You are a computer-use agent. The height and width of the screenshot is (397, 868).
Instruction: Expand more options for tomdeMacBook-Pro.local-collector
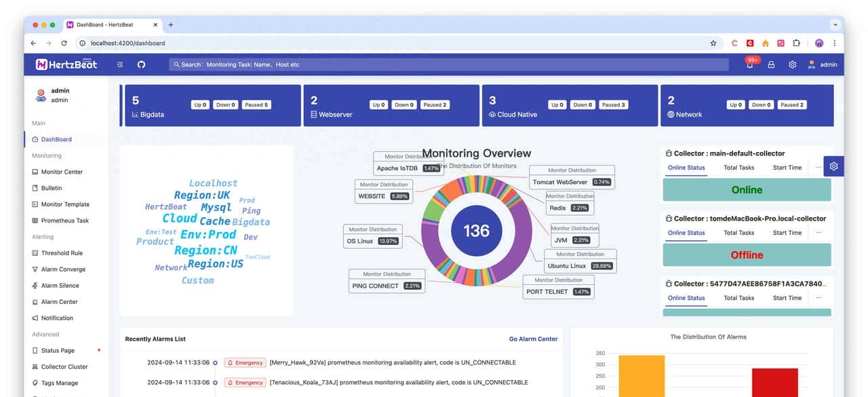click(x=818, y=232)
